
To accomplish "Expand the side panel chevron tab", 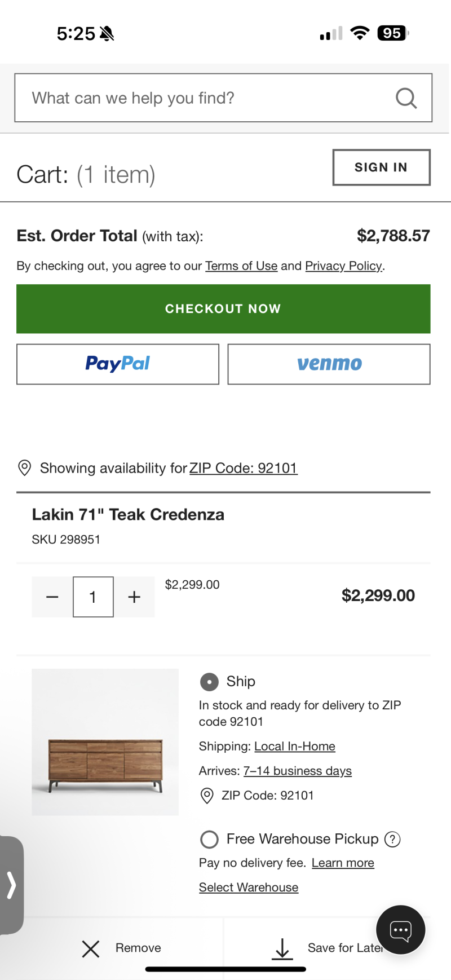I will coord(11,884).
